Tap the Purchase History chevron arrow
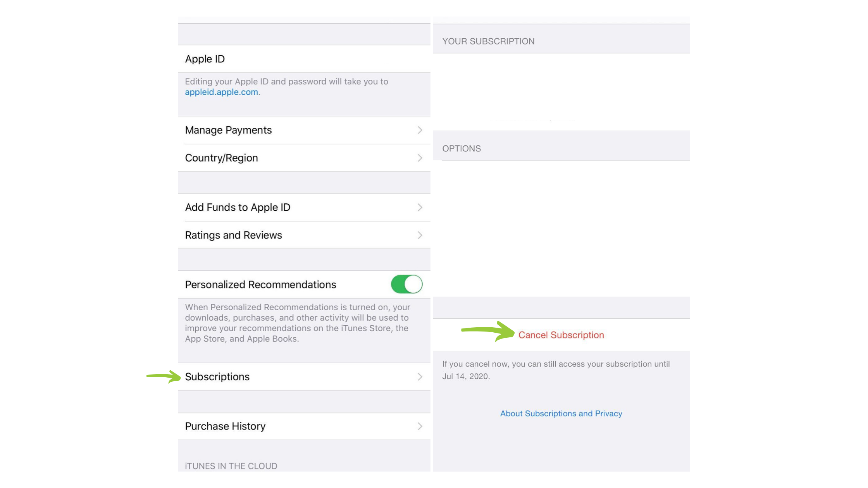This screenshot has width=868, height=488. pyautogui.click(x=420, y=426)
